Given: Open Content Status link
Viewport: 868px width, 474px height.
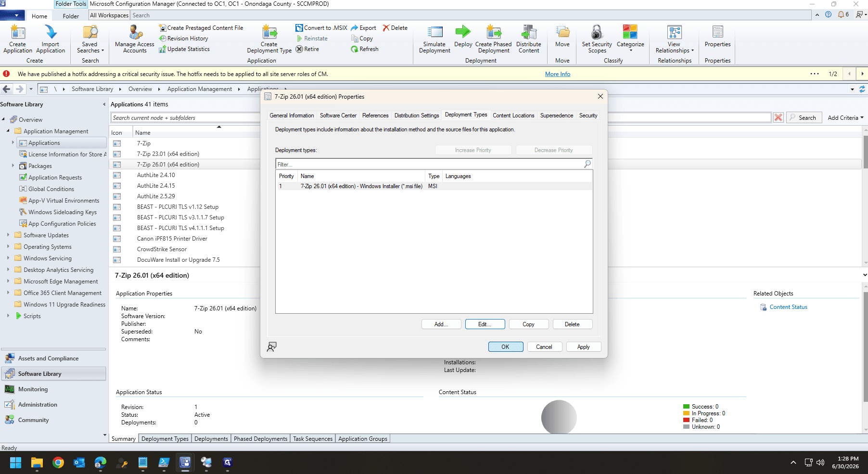Looking at the screenshot, I should (788, 307).
